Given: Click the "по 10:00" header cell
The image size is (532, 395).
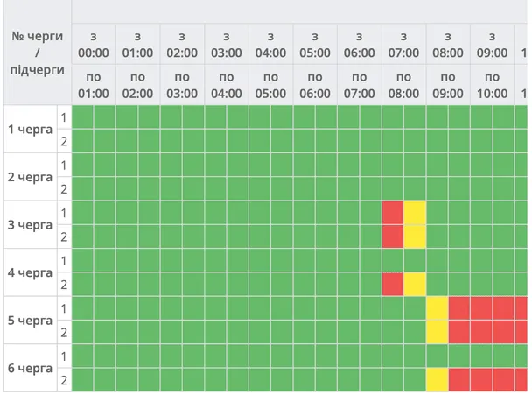Looking at the screenshot, I should pos(492,85).
